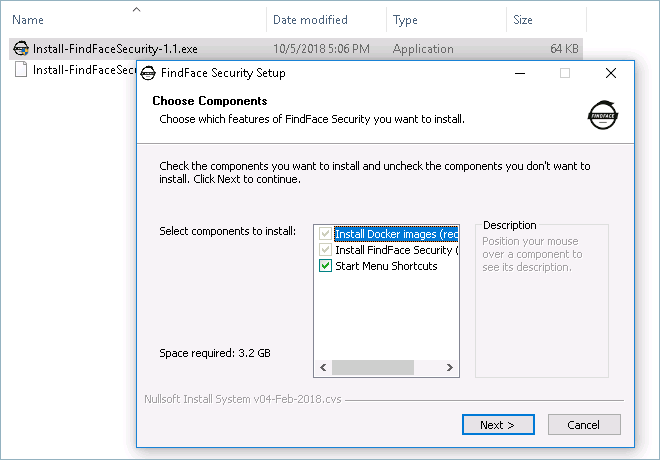The width and height of the screenshot is (660, 460).
Task: Sort Explorer files by Size column
Action: 523,20
